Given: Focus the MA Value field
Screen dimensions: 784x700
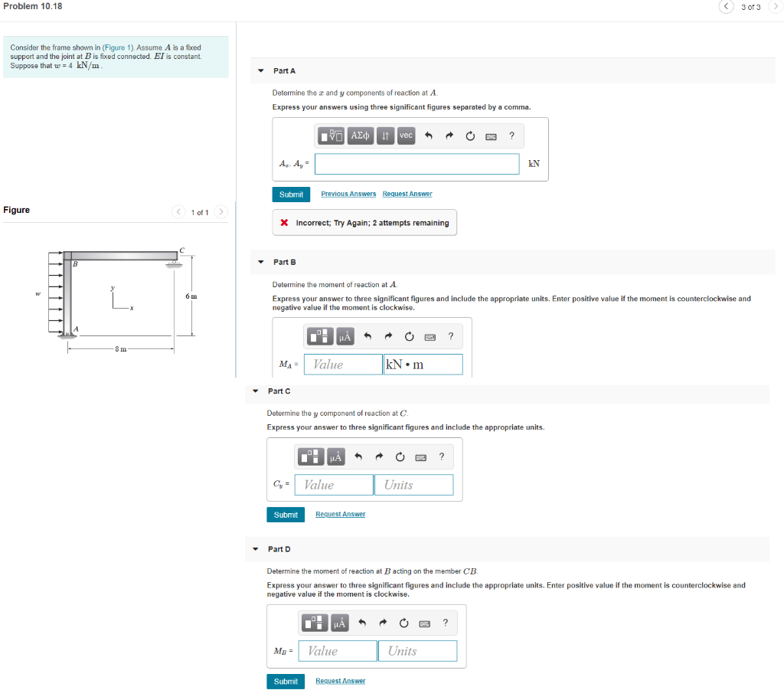Looking at the screenshot, I should coord(343,365).
